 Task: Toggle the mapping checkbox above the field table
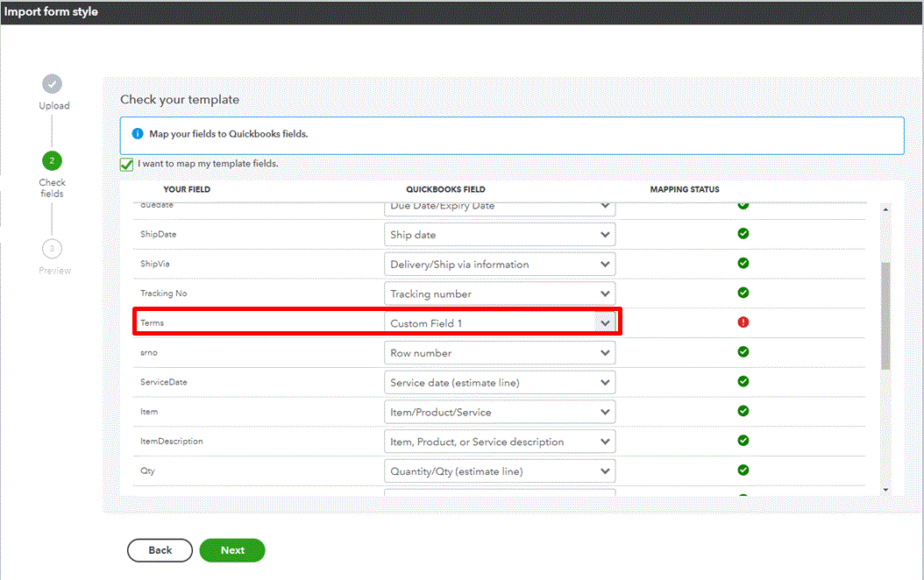(126, 164)
